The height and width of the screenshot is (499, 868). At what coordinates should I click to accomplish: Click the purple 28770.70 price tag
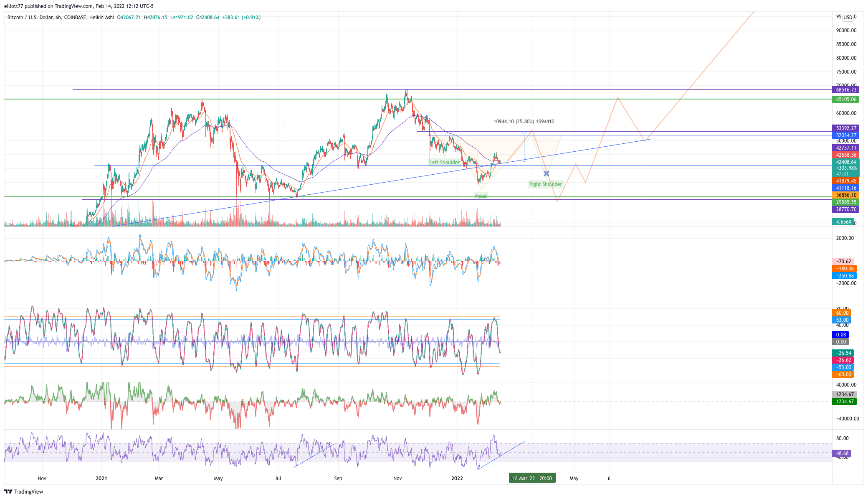(846, 209)
